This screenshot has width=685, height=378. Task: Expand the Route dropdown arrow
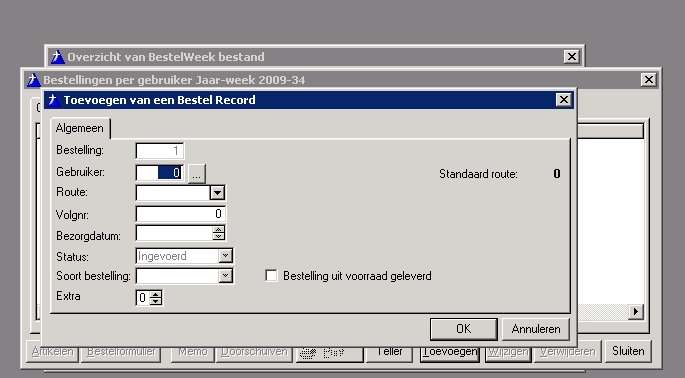pos(217,193)
